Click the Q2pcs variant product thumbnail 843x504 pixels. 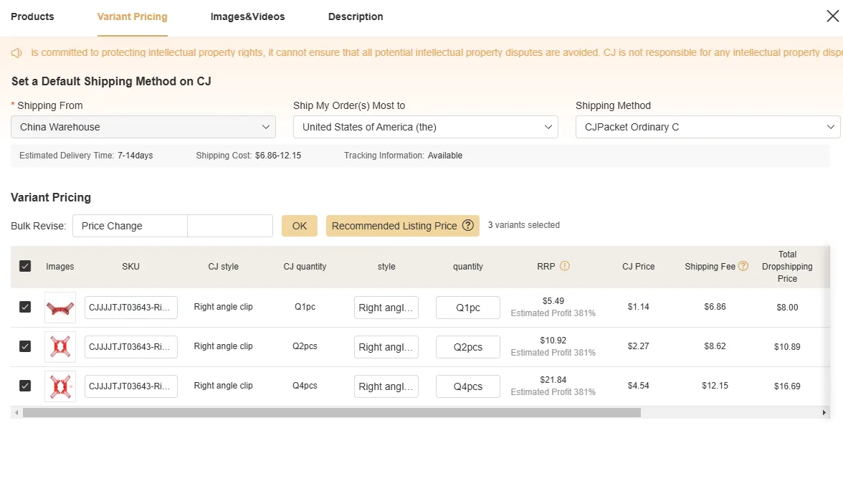click(x=60, y=347)
